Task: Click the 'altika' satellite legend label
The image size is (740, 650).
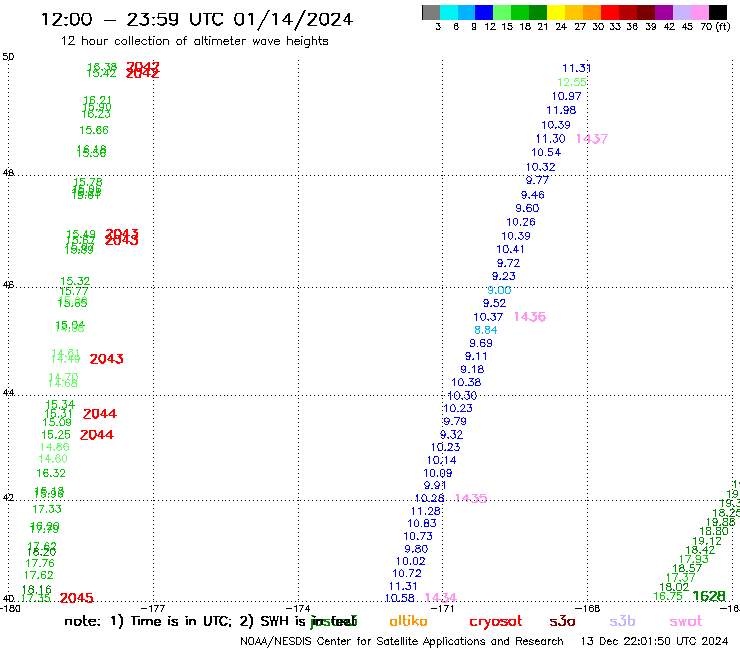Action: pos(408,621)
